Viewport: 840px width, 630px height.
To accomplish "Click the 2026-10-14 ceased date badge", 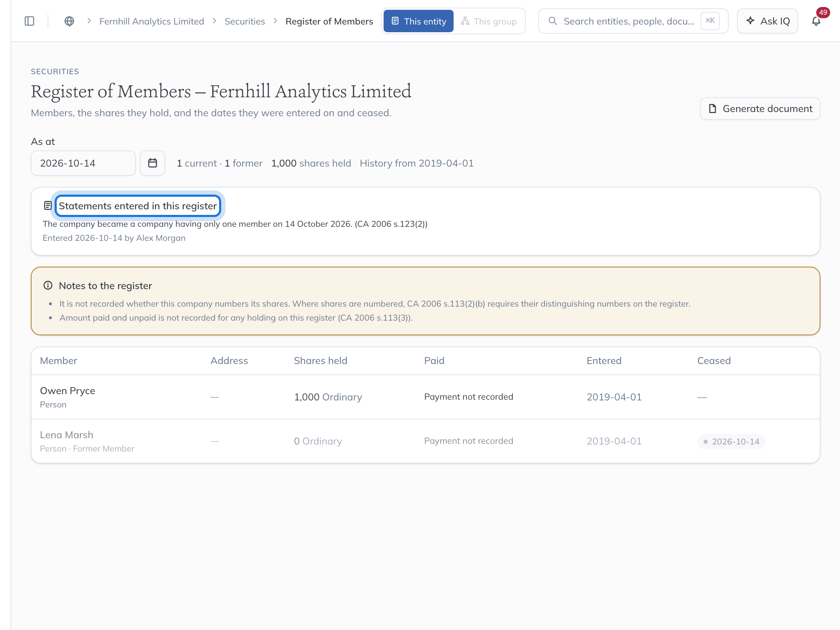I will (x=731, y=442).
